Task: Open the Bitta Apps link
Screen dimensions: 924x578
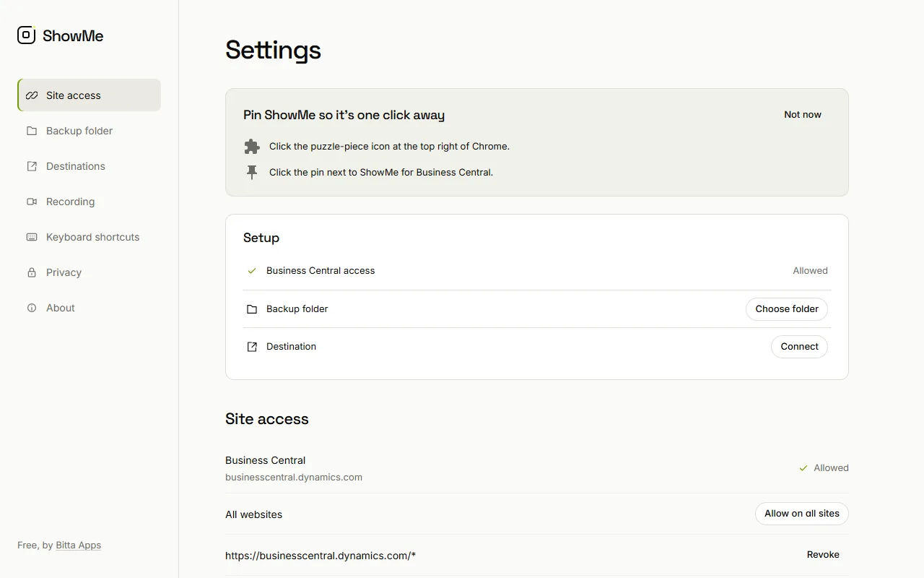Action: click(78, 545)
